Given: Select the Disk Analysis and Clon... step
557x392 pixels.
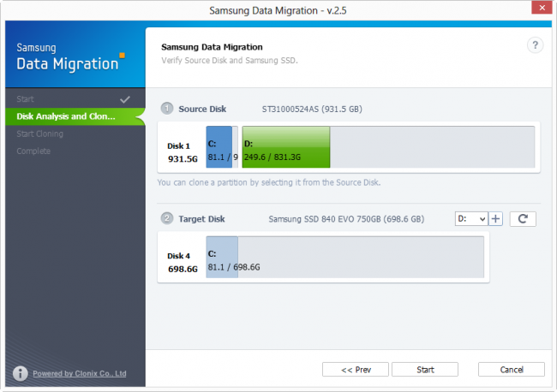Looking at the screenshot, I should tap(75, 116).
